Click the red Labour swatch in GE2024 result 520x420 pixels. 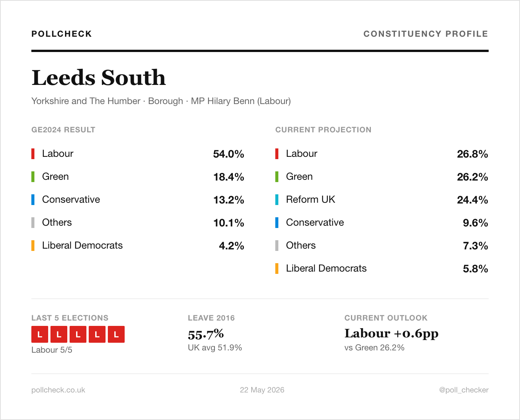[33, 154]
